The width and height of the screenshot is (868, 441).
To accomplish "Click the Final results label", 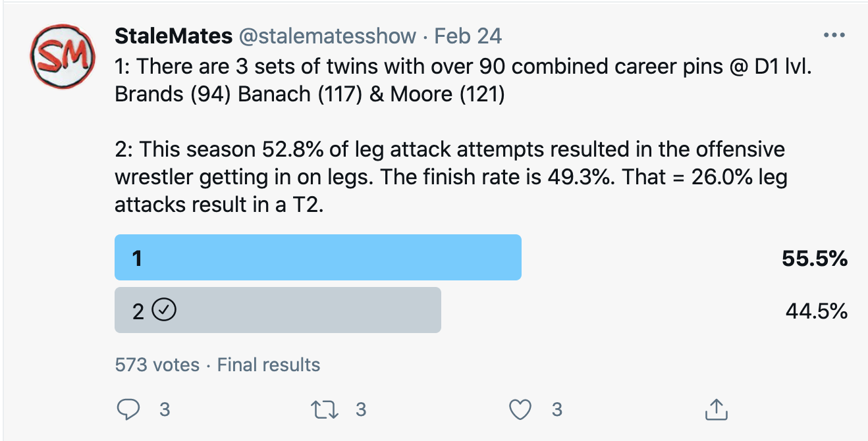I will (x=269, y=365).
